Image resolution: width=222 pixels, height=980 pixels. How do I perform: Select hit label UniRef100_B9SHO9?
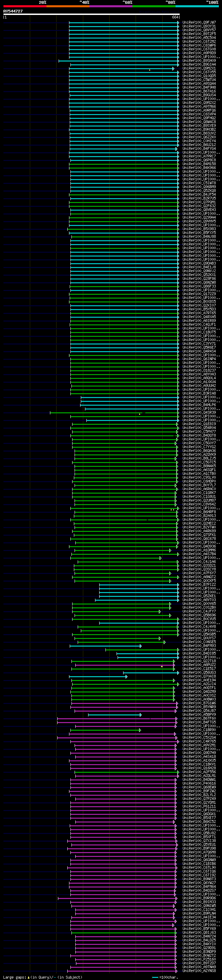click(x=199, y=61)
